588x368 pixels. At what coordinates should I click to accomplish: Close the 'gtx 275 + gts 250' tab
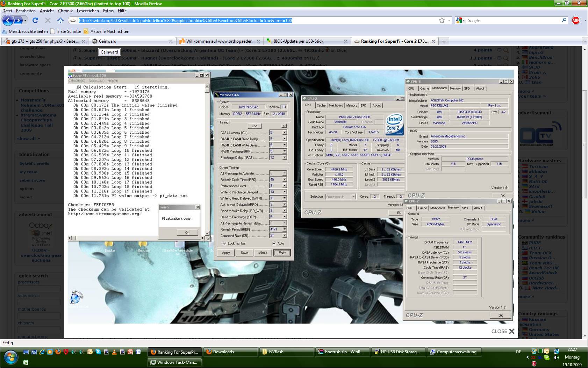pos(84,41)
